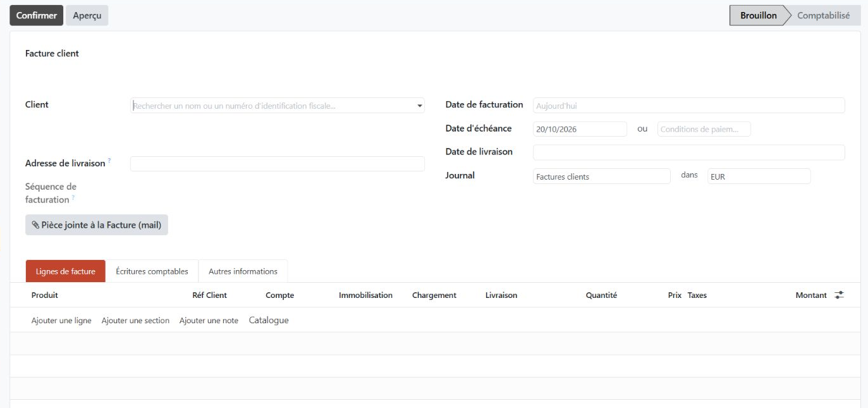Viewport: 868px width, 408px height.
Task: Click the Taxes column header
Action: (x=697, y=295)
